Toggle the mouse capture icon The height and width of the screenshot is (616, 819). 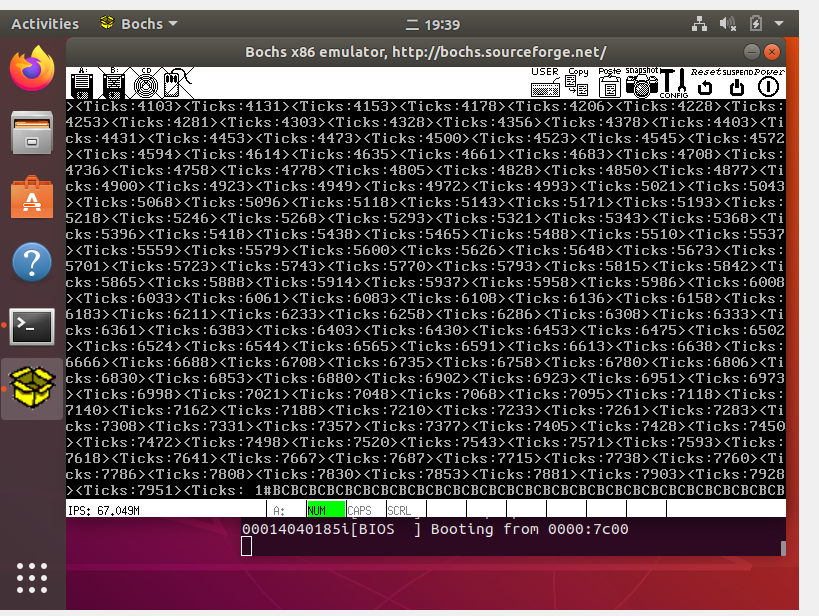tap(178, 83)
